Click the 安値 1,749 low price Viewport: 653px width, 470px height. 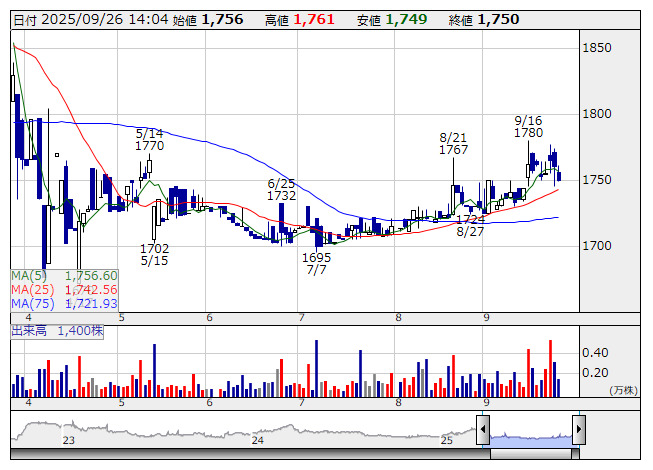[x=392, y=20]
